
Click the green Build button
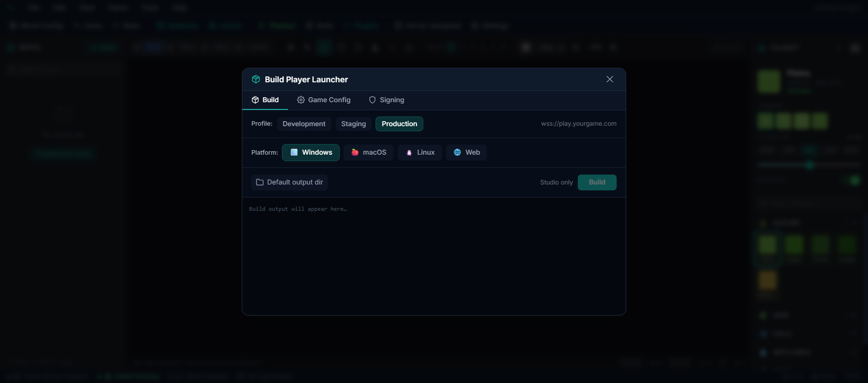tap(597, 182)
